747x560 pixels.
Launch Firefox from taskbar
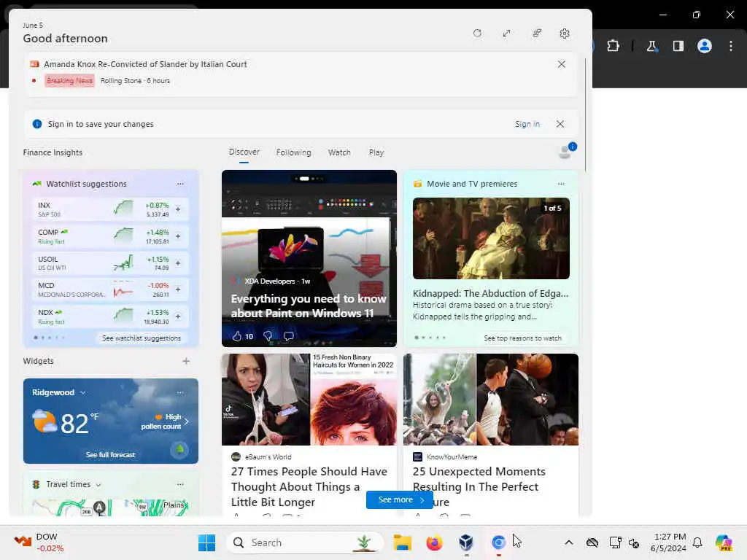[435, 542]
